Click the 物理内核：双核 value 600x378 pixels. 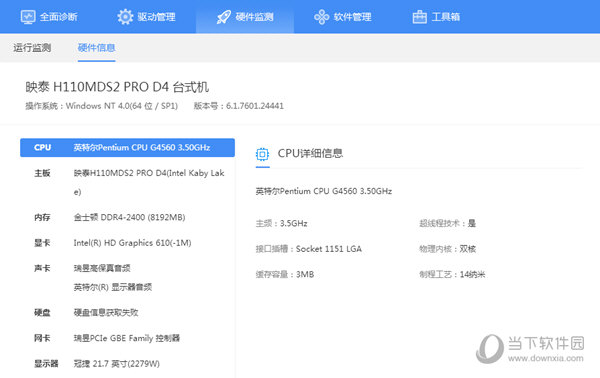pos(448,249)
